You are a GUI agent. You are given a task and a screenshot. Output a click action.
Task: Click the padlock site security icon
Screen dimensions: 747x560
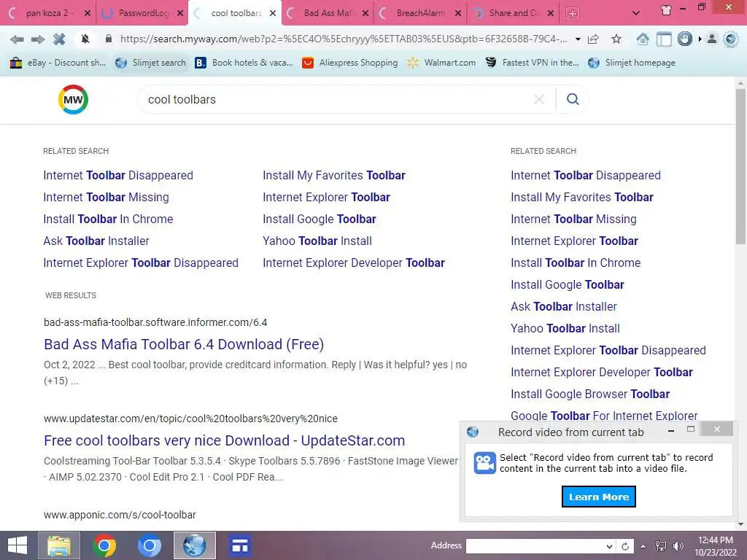(x=109, y=39)
